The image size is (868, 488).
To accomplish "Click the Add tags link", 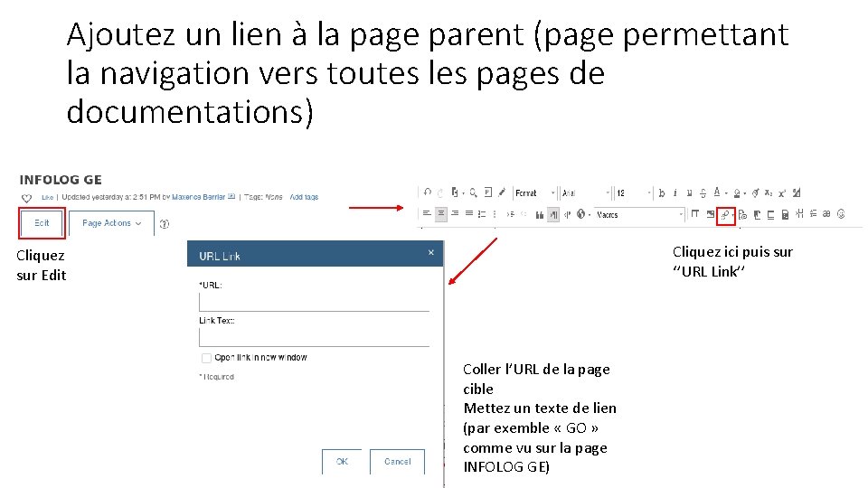I will (304, 197).
